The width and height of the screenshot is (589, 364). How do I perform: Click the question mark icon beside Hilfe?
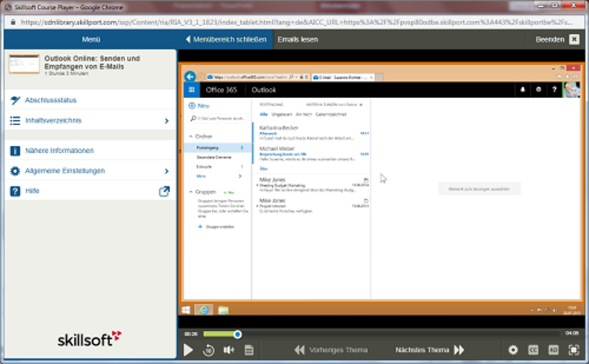15,191
